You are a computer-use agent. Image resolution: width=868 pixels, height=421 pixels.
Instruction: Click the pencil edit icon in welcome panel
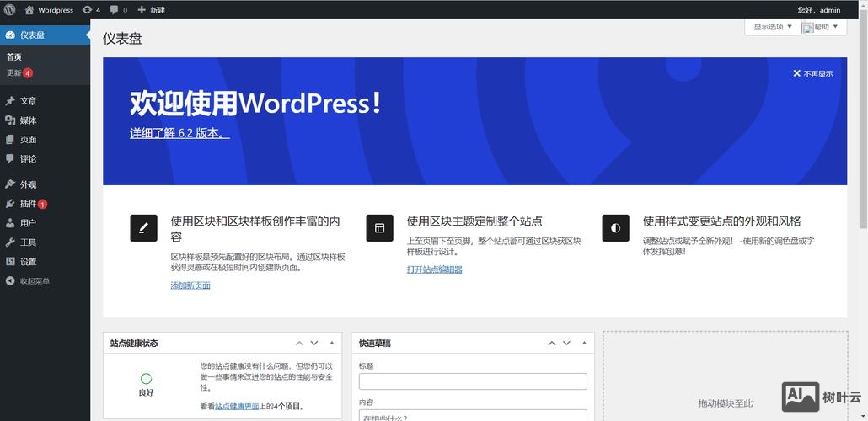coord(144,228)
